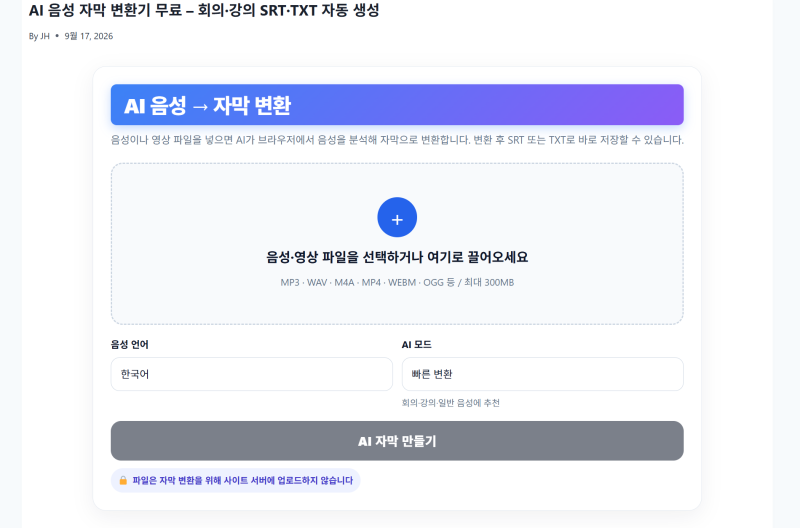Click the author link JH
The width and height of the screenshot is (800, 528).
coord(45,36)
